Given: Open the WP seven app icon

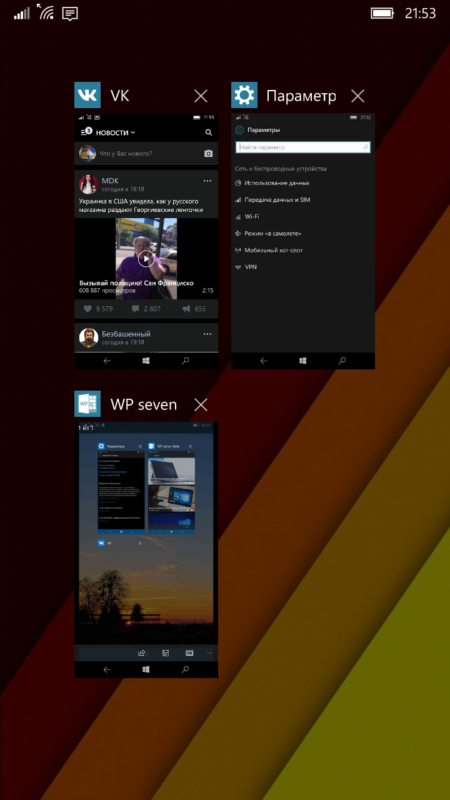Looking at the screenshot, I should [87, 404].
